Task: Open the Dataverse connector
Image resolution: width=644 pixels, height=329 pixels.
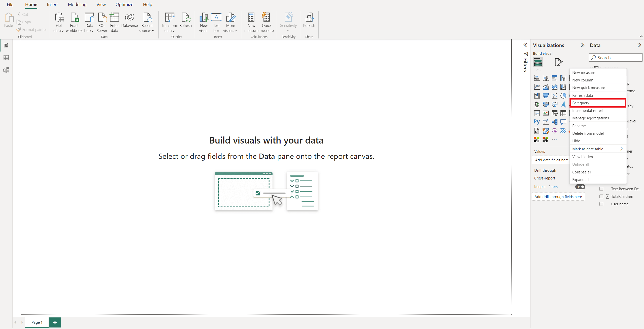Action: pos(129,22)
